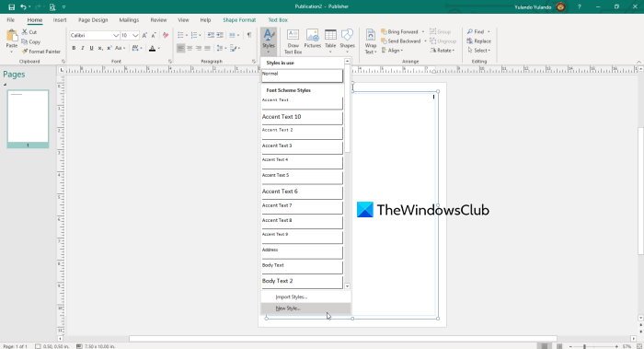Open the File tab
The width and height of the screenshot is (644, 349).
click(x=11, y=19)
